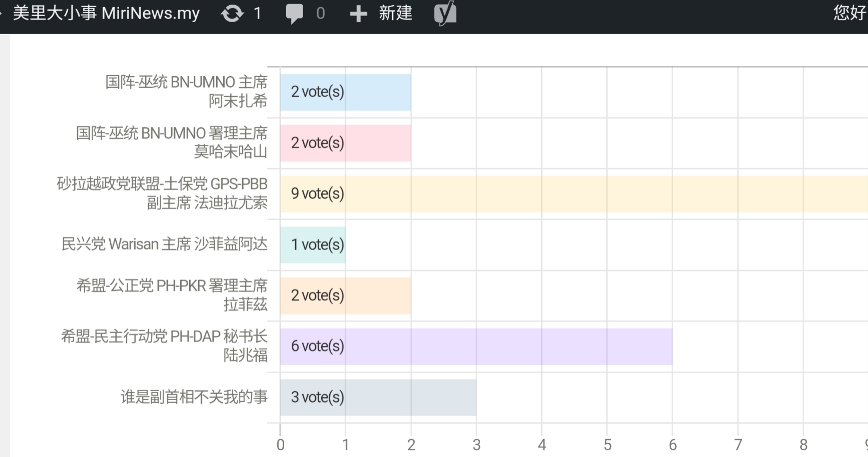Click the blue 阿末扎希 vote bar
The image size is (868, 457).
pyautogui.click(x=345, y=92)
